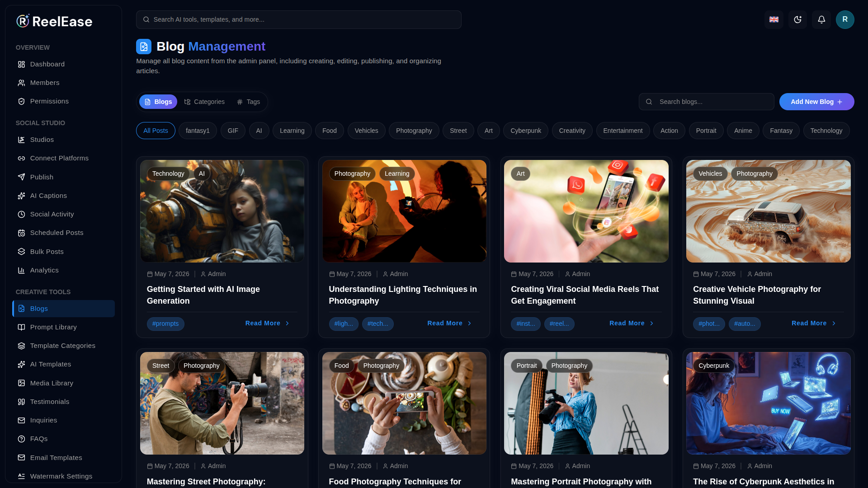This screenshot has height=488, width=868.
Task: Read More on Getting Started with AI
Action: tap(267, 323)
